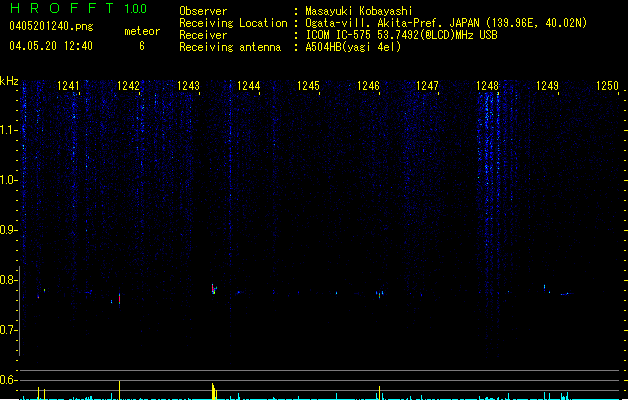629x400 pixels.
Task: Click the 1245 time marker
Action: click(x=308, y=85)
